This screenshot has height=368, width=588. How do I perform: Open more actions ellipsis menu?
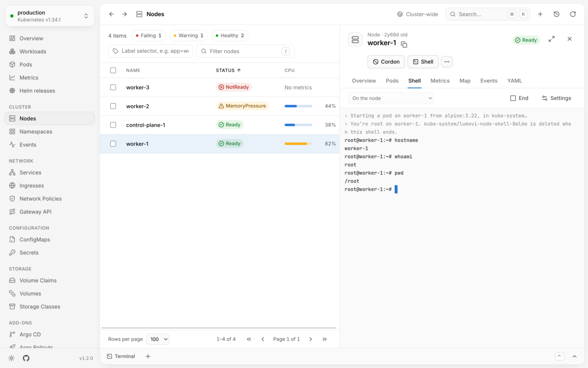tap(447, 62)
